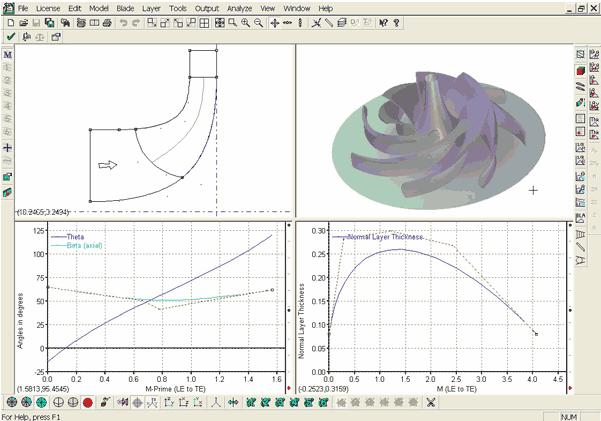Open the Layer menu

151,8
